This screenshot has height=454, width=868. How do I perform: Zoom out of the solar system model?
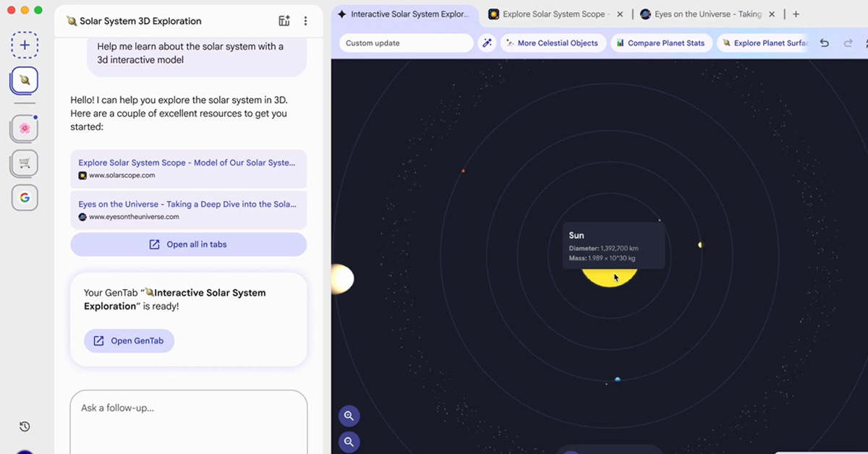pyautogui.click(x=349, y=442)
